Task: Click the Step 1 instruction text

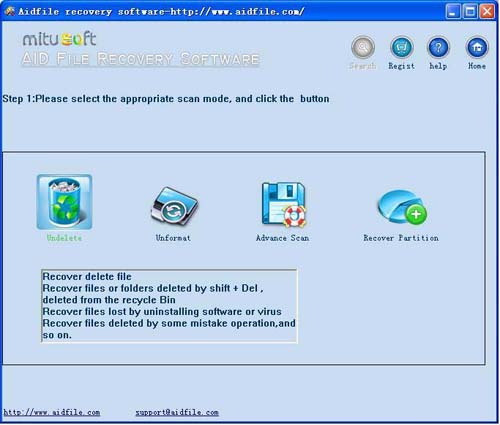Action: point(166,99)
